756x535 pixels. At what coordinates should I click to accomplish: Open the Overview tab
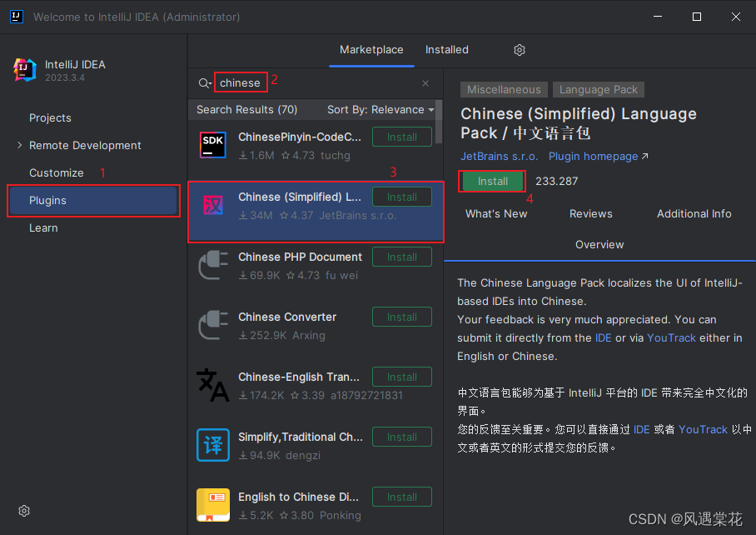599,245
